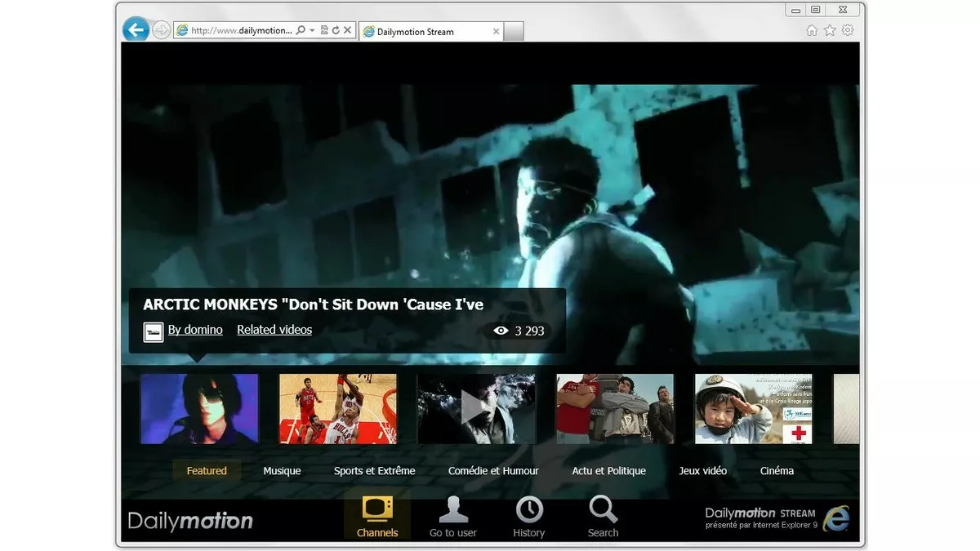The image size is (980, 551).
Task: Open the address bar history dropdown
Action: point(311,29)
